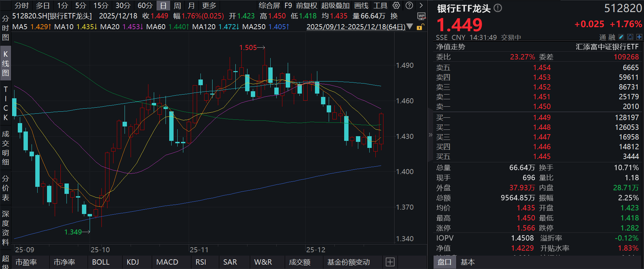Open the price alert bell icon
Image resolution: width=644 pixels, height=269 pixels.
click(x=630, y=37)
